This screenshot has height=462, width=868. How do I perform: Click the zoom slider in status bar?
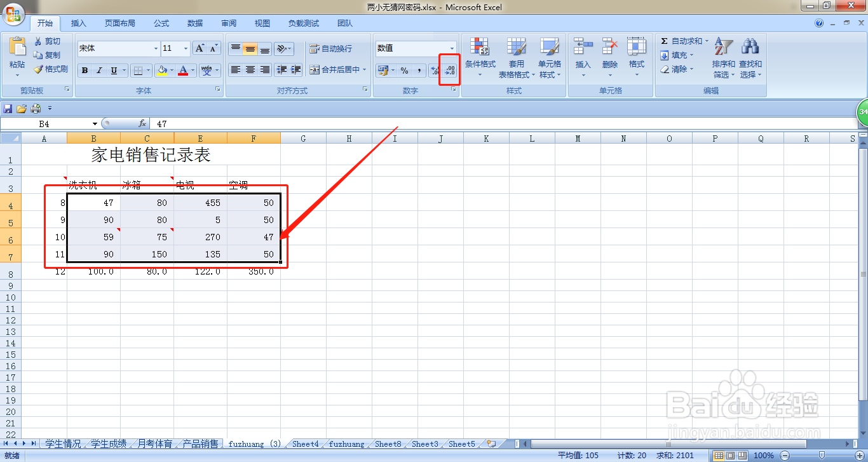click(821, 455)
